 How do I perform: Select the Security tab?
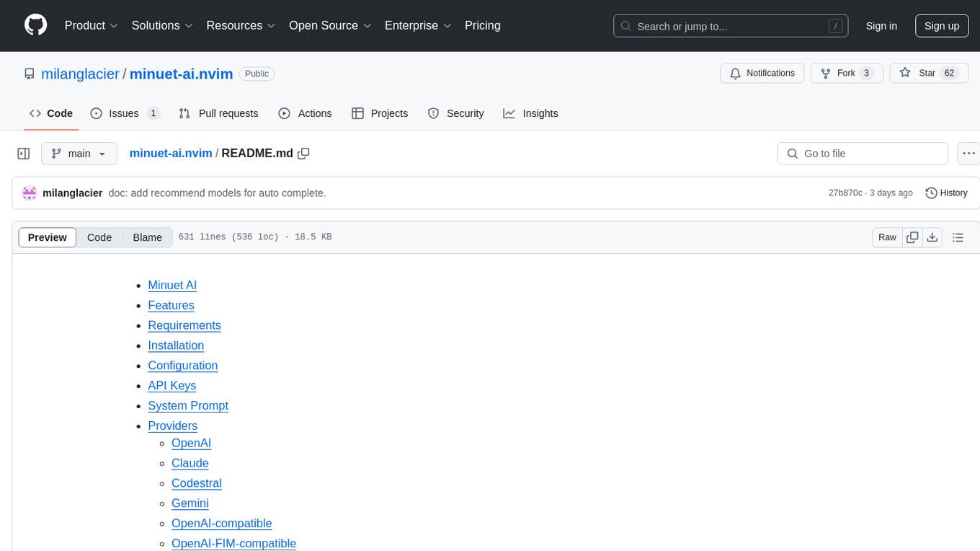coord(455,113)
